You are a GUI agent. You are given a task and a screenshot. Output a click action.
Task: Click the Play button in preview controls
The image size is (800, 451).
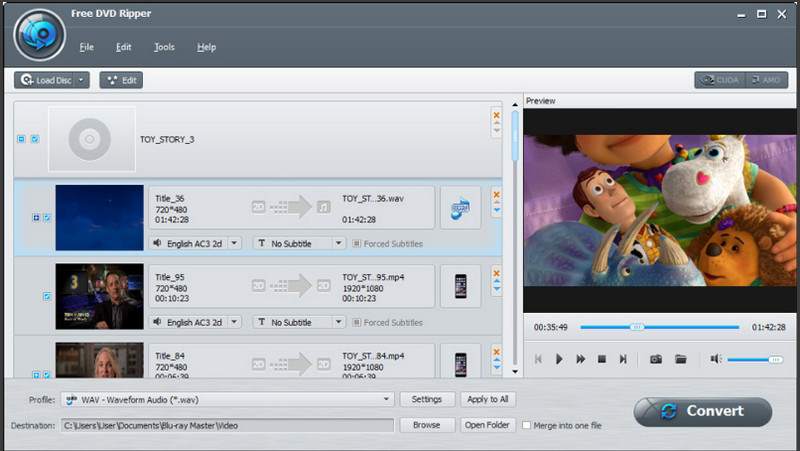point(559,359)
